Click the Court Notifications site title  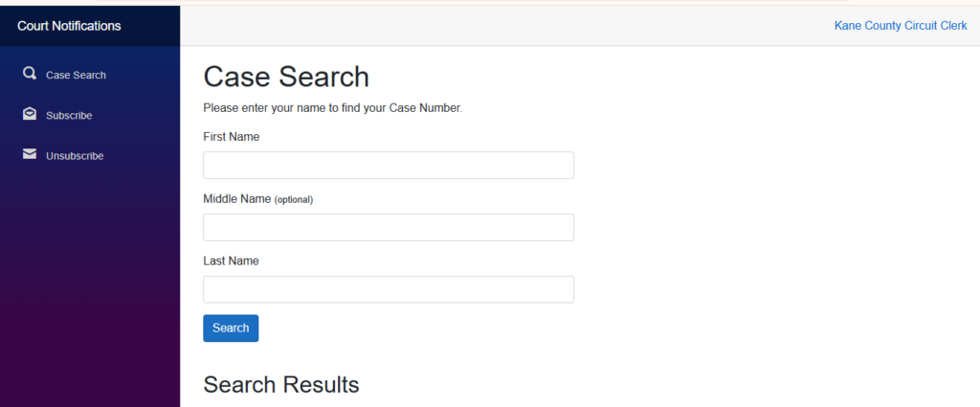tap(69, 26)
